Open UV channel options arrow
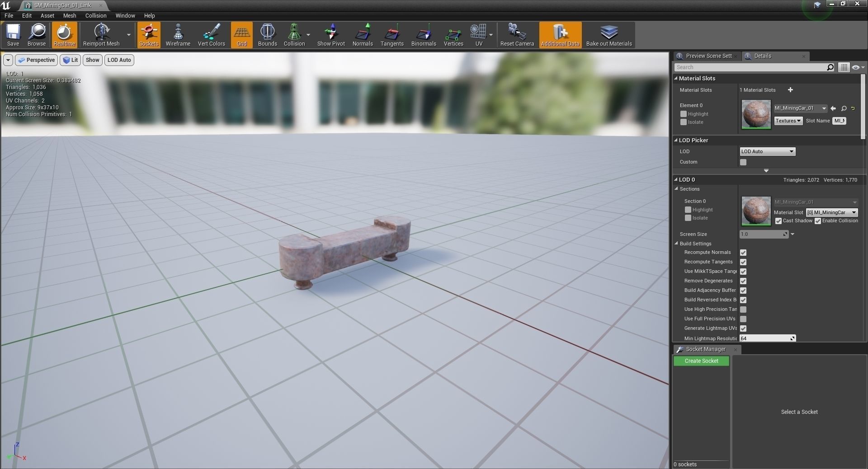 click(x=491, y=35)
